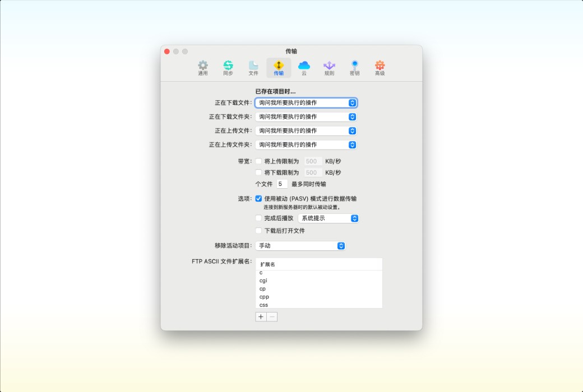Select the 传输 transfers toolbar icon
Image resolution: width=583 pixels, height=392 pixels.
tap(278, 67)
